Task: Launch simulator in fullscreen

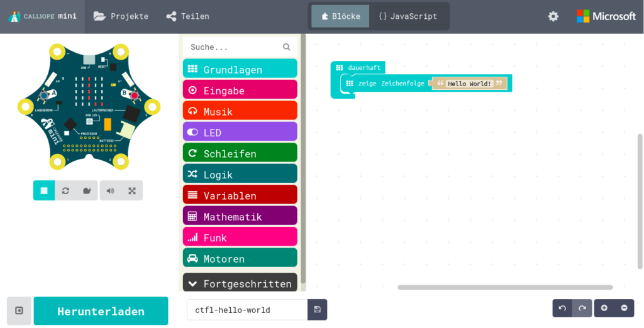Action: (x=132, y=190)
